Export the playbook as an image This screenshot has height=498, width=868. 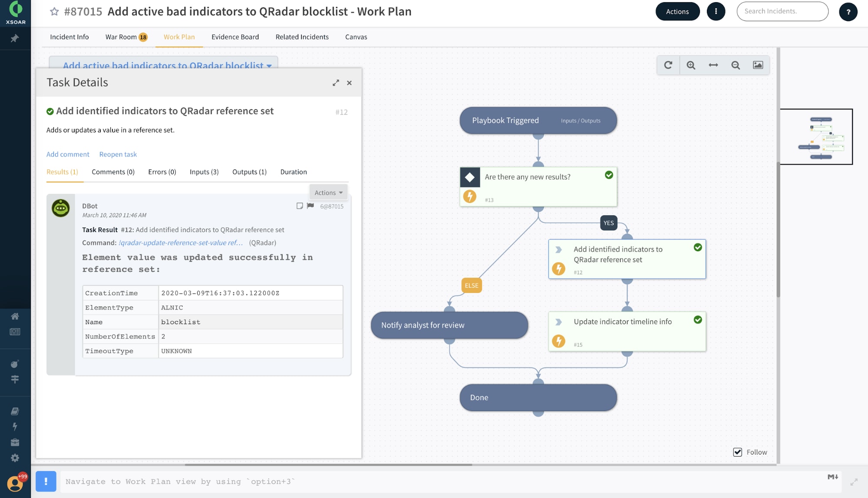(758, 65)
